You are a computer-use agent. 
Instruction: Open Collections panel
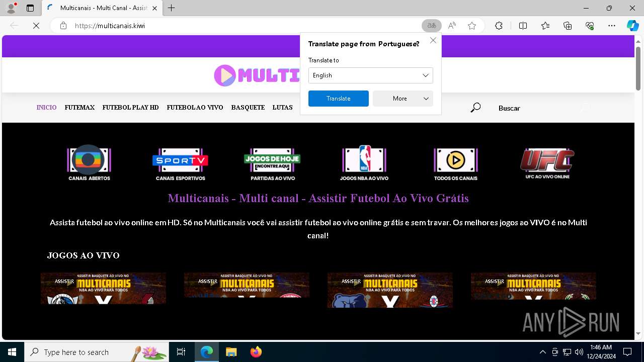coord(568,26)
